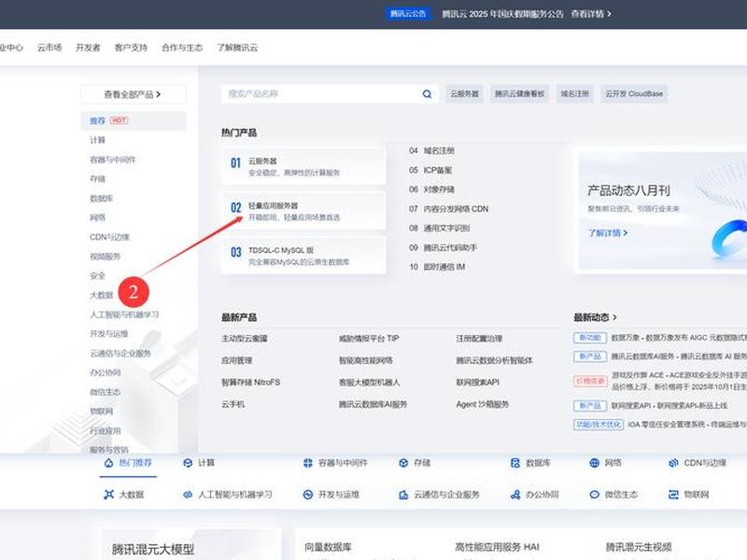Open 了解腾讯云 nav menu
The image size is (747, 560).
point(237,48)
